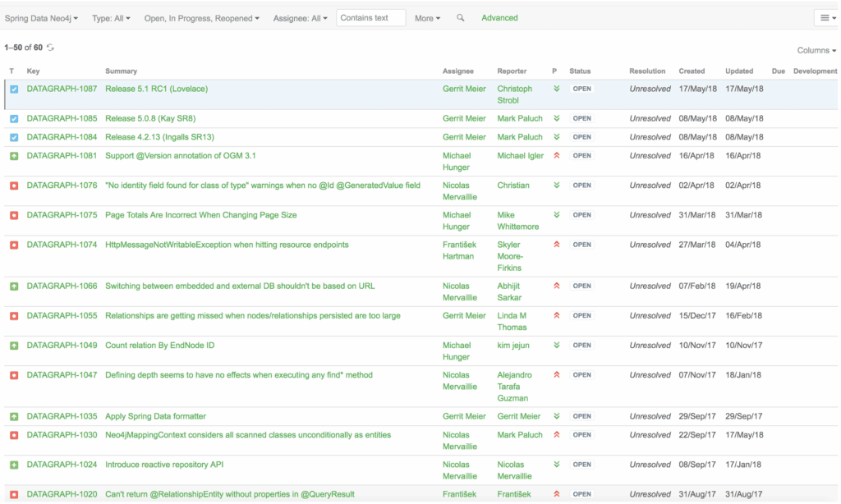841x504 pixels.
Task: Click the search magnifier icon
Action: [x=460, y=18]
